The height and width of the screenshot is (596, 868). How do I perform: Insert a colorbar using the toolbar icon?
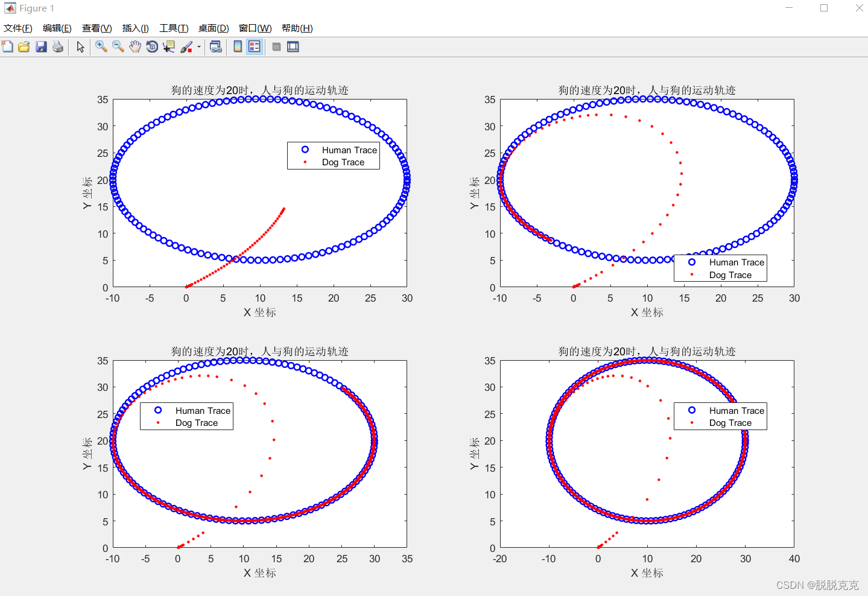238,46
